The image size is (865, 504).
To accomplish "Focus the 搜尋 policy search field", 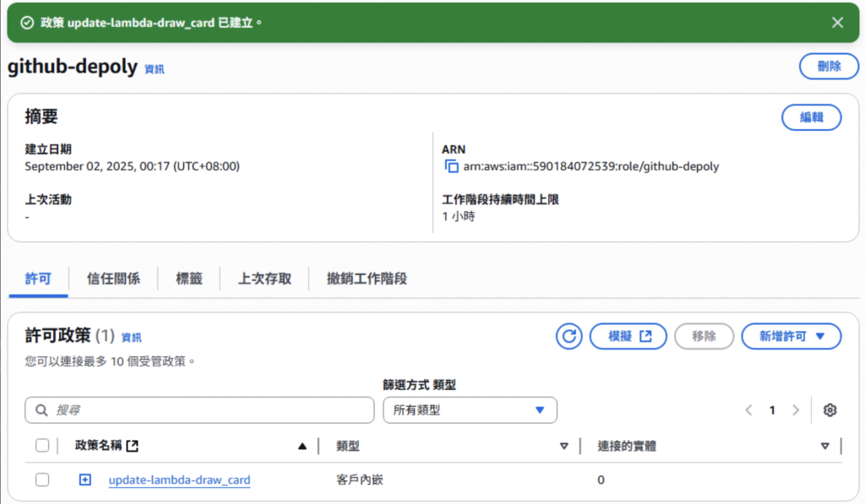I will click(199, 410).
